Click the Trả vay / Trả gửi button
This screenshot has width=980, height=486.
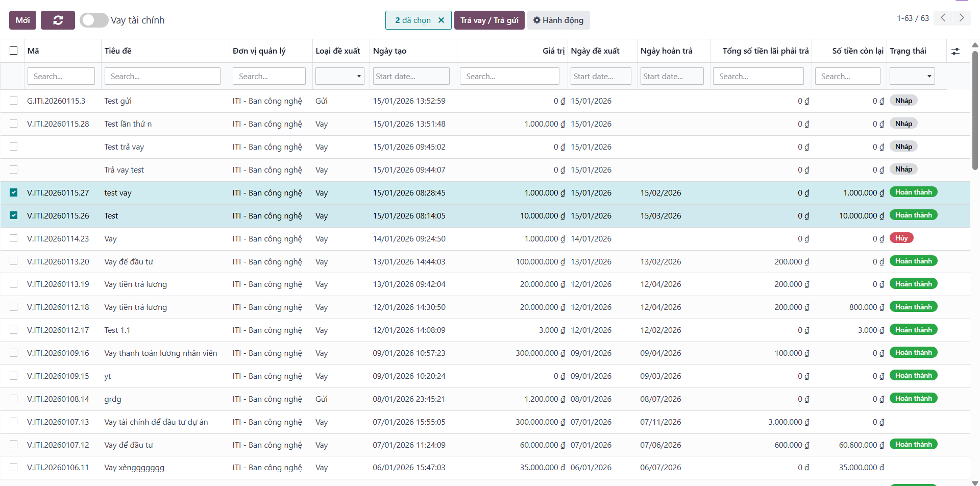click(x=489, y=20)
